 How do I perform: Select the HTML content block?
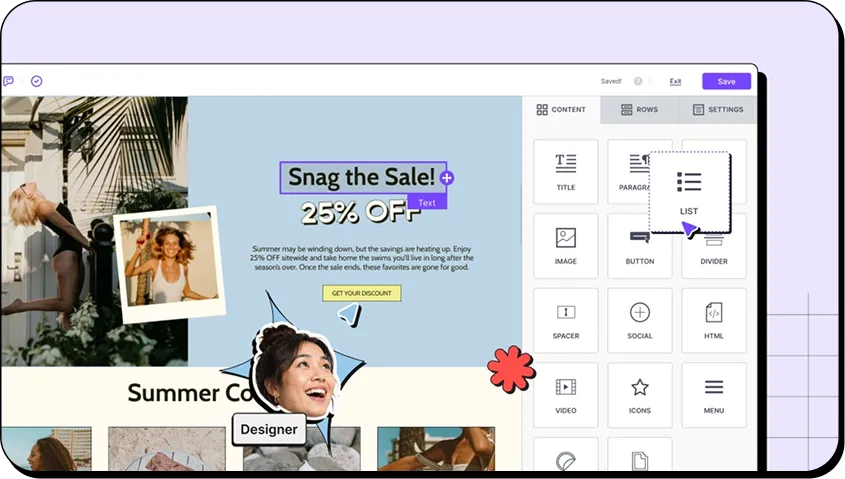pyautogui.click(x=714, y=321)
